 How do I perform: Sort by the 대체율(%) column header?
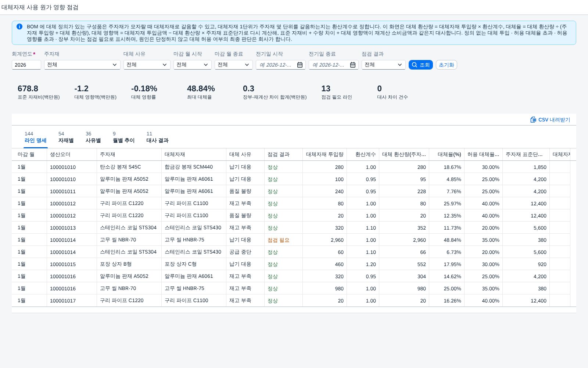click(447, 155)
